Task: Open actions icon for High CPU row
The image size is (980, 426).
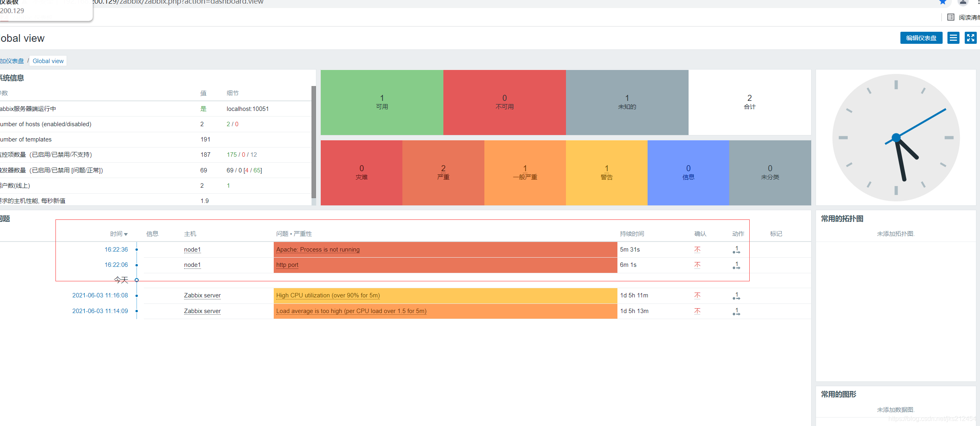Action: (x=736, y=296)
